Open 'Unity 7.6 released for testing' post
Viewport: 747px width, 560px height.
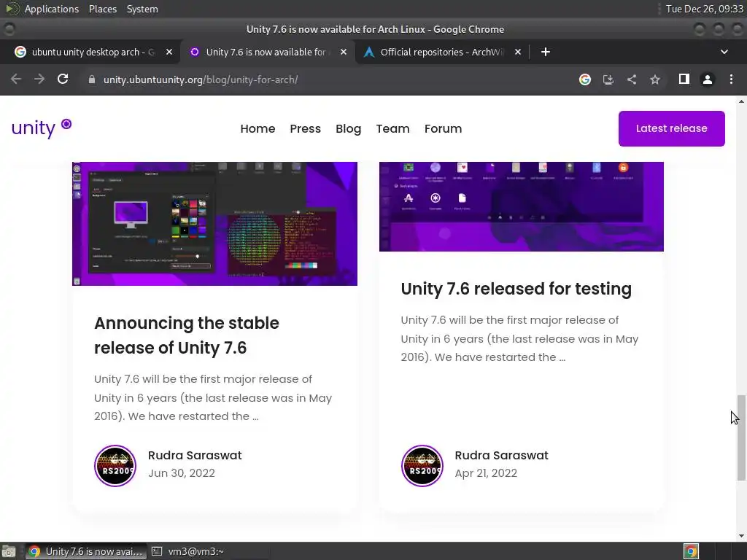(516, 289)
